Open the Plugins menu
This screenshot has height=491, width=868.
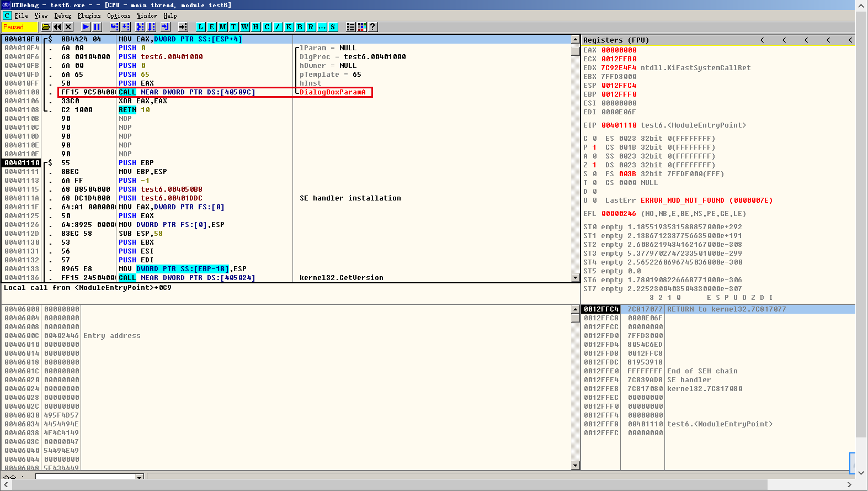tap(89, 15)
